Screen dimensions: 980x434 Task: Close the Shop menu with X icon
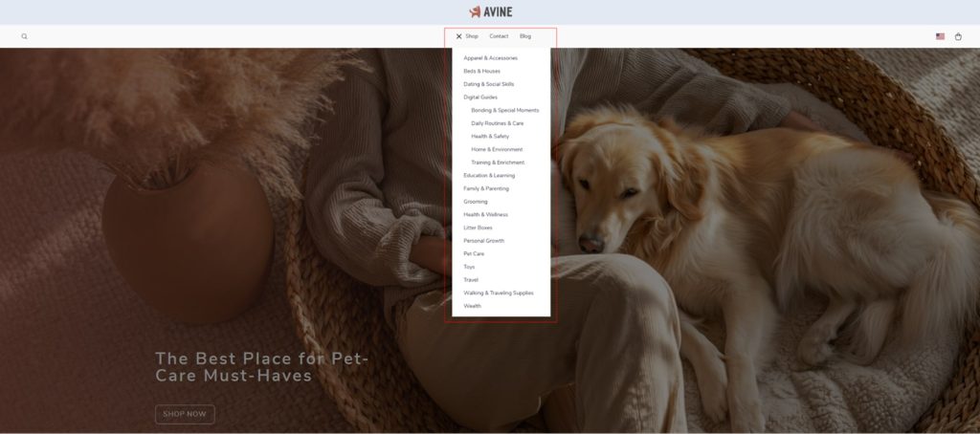point(458,36)
